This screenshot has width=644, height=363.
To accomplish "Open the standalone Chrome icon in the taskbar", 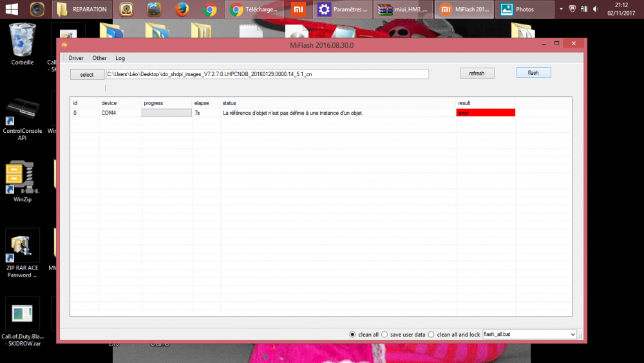I will click(x=210, y=9).
